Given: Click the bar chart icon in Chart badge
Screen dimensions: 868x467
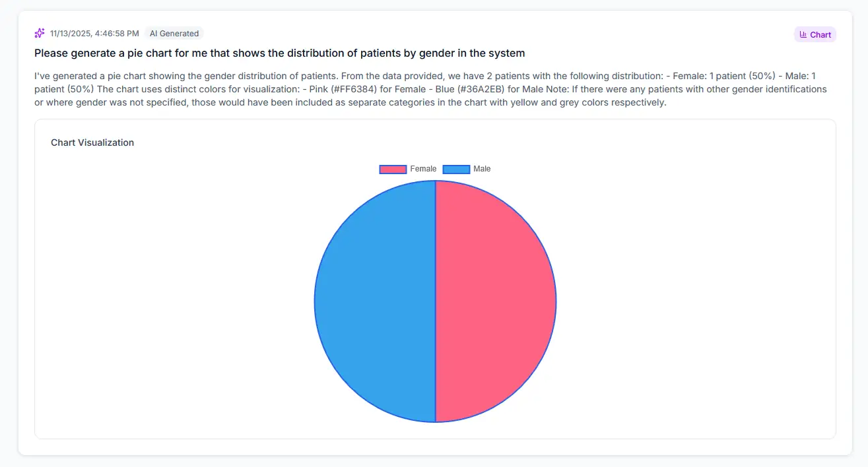Looking at the screenshot, I should (x=803, y=34).
